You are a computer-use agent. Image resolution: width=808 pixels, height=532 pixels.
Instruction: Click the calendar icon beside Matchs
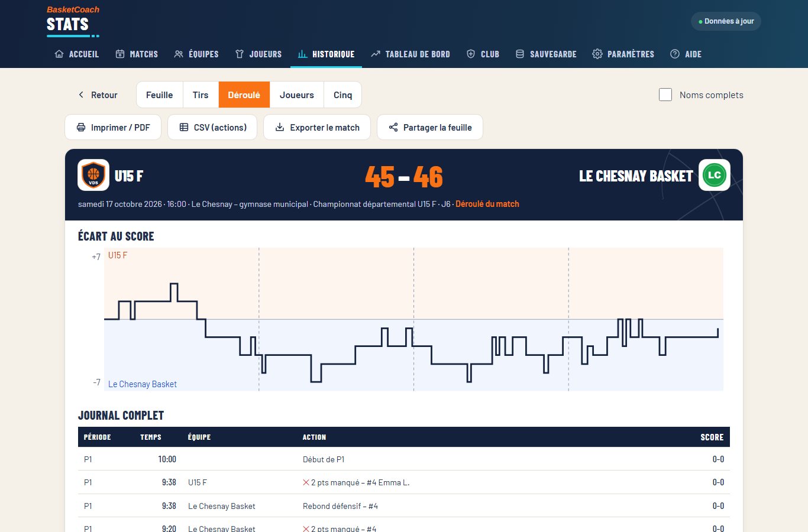tap(120, 54)
